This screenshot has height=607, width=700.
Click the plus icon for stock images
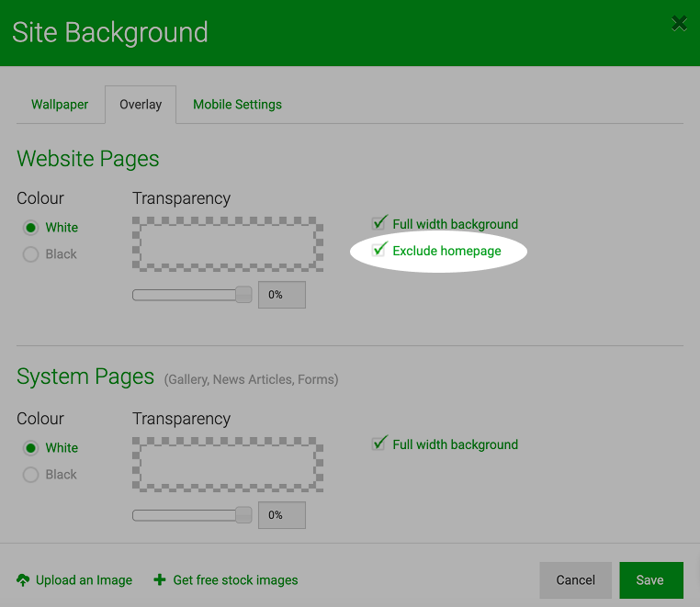pyautogui.click(x=159, y=579)
